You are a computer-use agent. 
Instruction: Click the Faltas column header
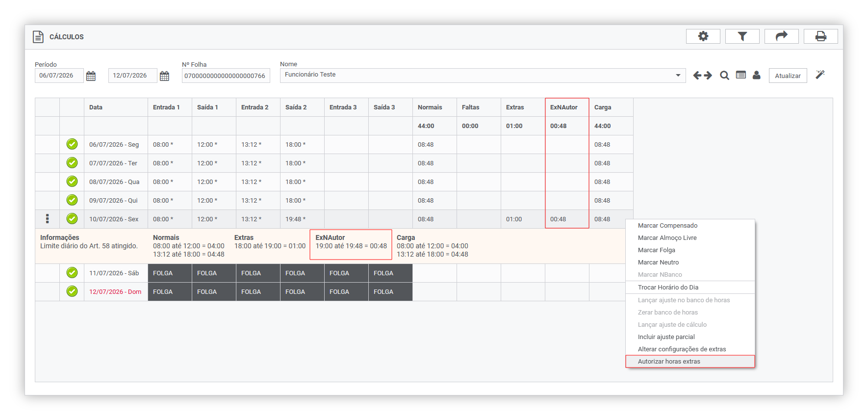pyautogui.click(x=479, y=107)
